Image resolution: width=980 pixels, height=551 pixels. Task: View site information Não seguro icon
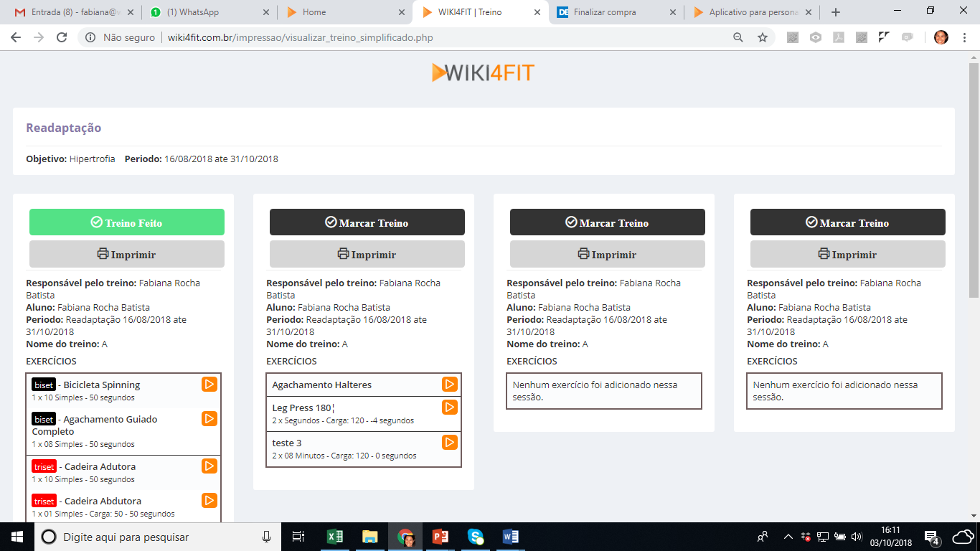pyautogui.click(x=90, y=37)
